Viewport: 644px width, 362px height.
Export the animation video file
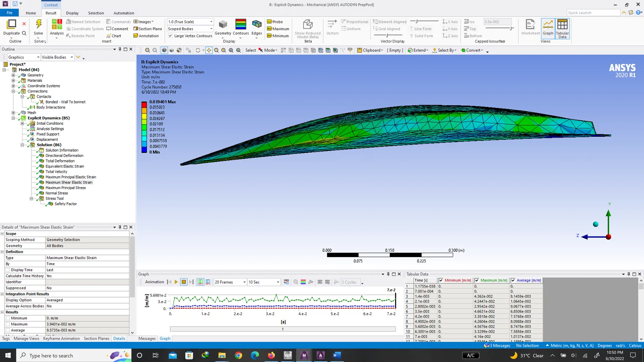click(x=287, y=282)
